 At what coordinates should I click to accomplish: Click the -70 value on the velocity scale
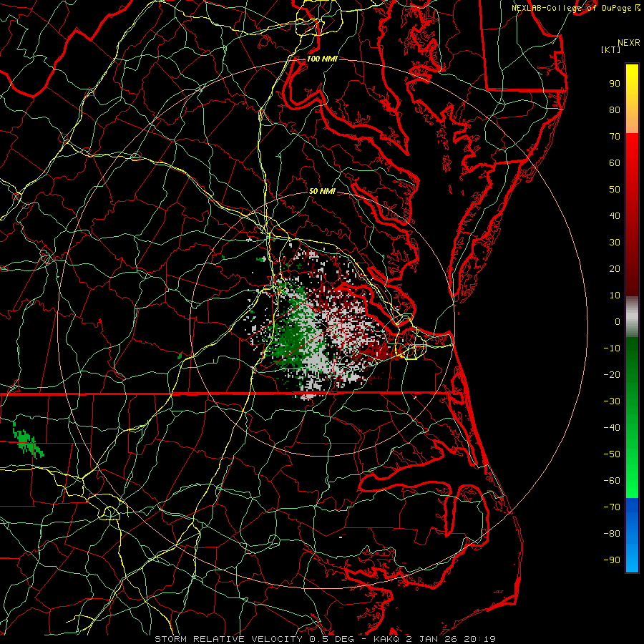[x=612, y=507]
